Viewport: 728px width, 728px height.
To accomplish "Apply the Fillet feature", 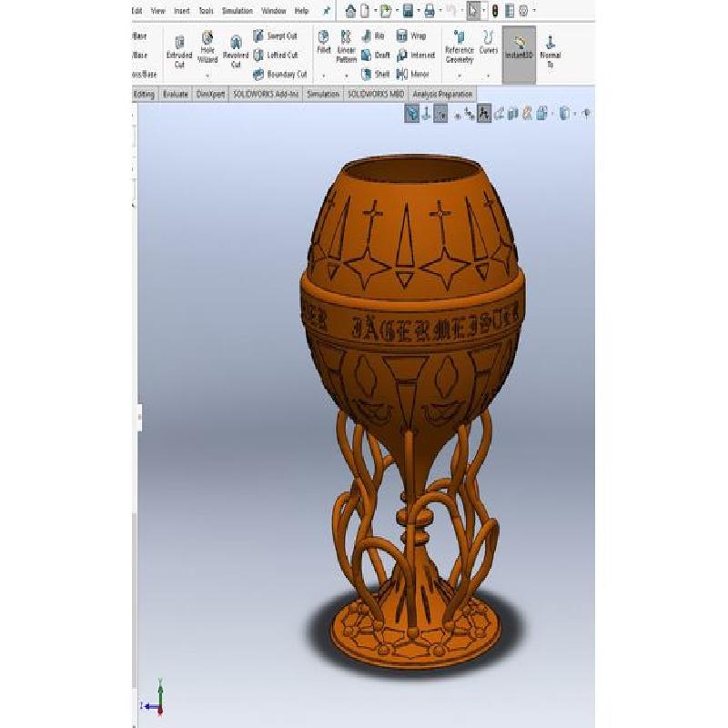I will point(324,42).
